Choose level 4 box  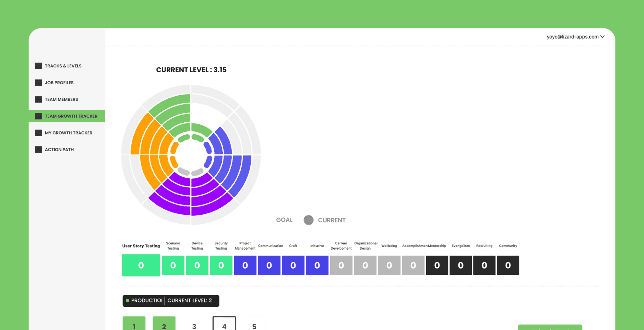pos(224,324)
